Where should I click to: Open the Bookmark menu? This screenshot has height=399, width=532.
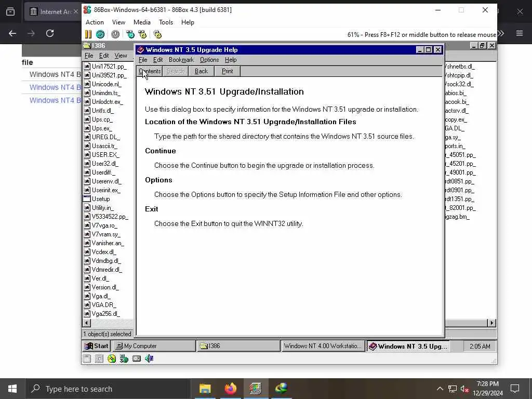[x=181, y=60]
